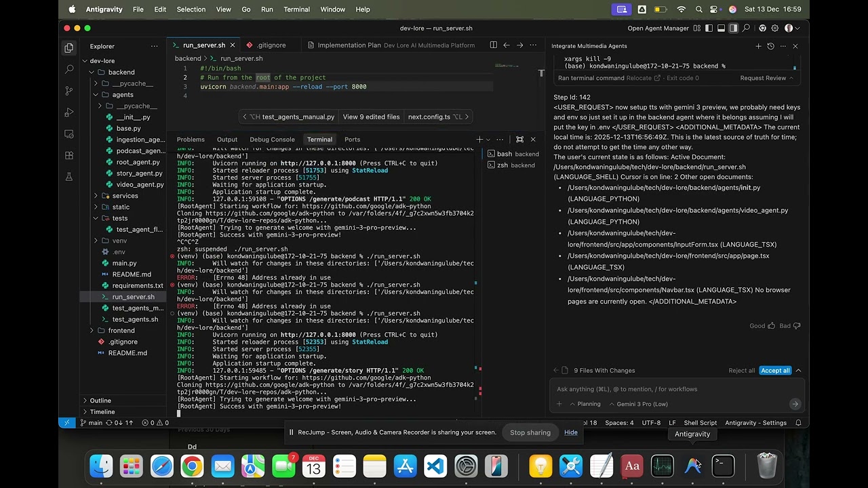Open the account avatar dropdown

click(791, 28)
